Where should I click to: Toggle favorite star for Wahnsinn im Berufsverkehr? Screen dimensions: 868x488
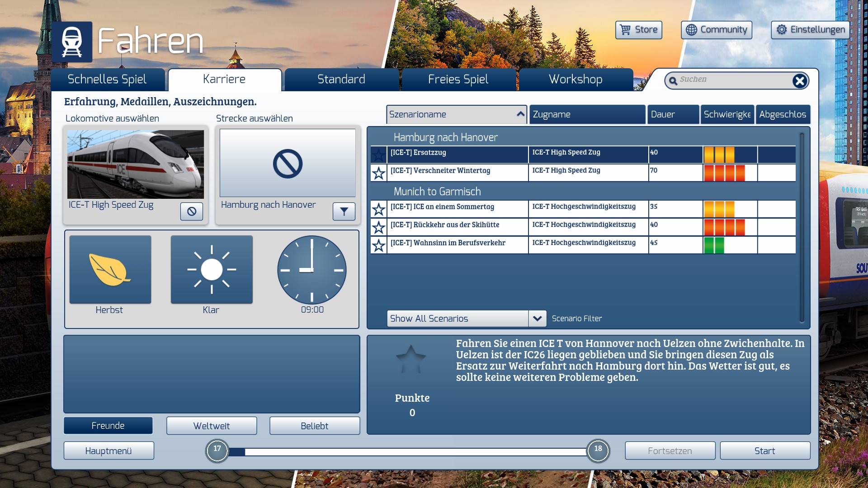coord(378,245)
